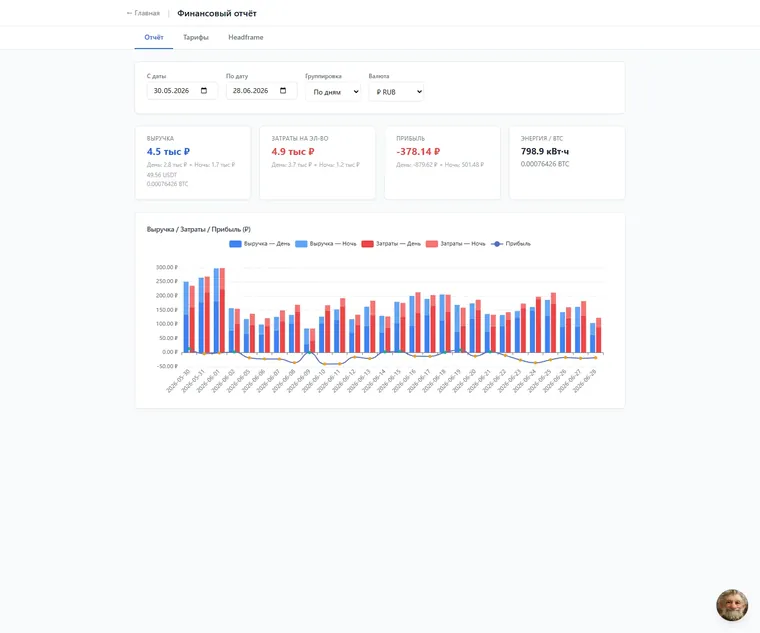Switch to the Отчёт tab
The width and height of the screenshot is (760, 633).
click(154, 37)
